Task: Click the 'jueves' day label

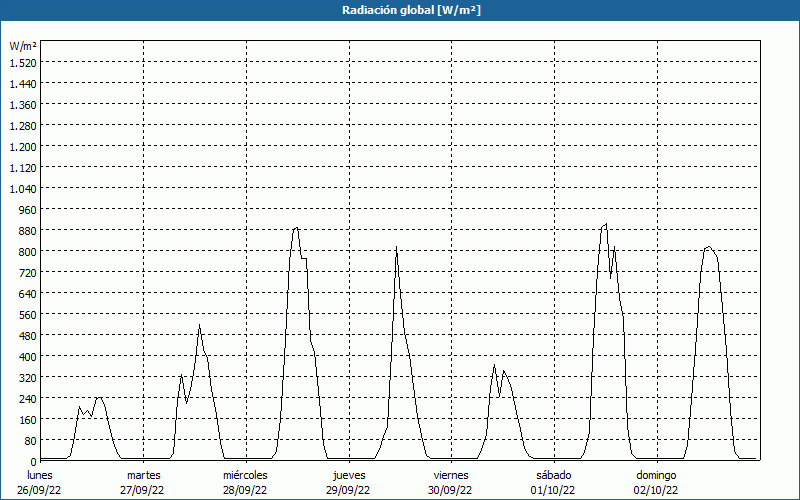Action: coord(349,476)
